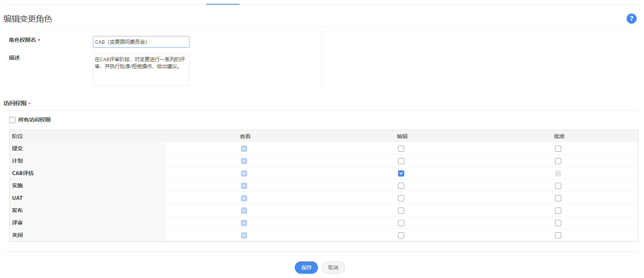Viewport: 644px width, 278px height.
Task: Select the 关闭 stage row label
Action: [17, 235]
